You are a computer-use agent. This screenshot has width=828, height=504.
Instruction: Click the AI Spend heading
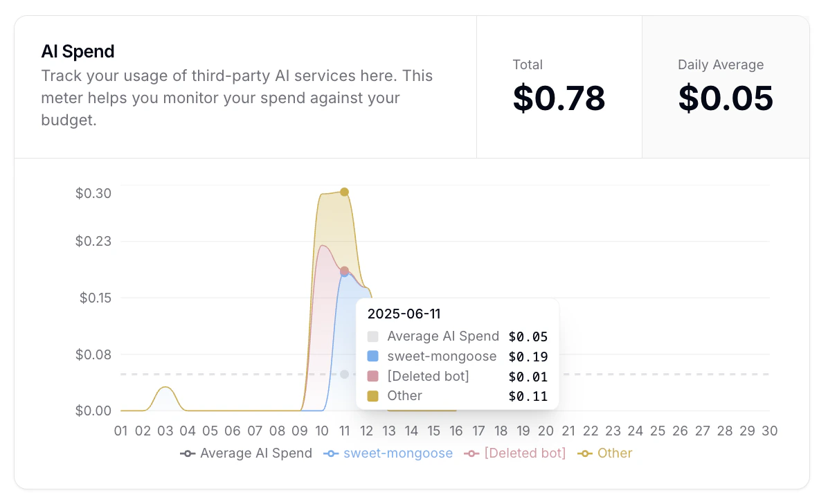[x=78, y=51]
